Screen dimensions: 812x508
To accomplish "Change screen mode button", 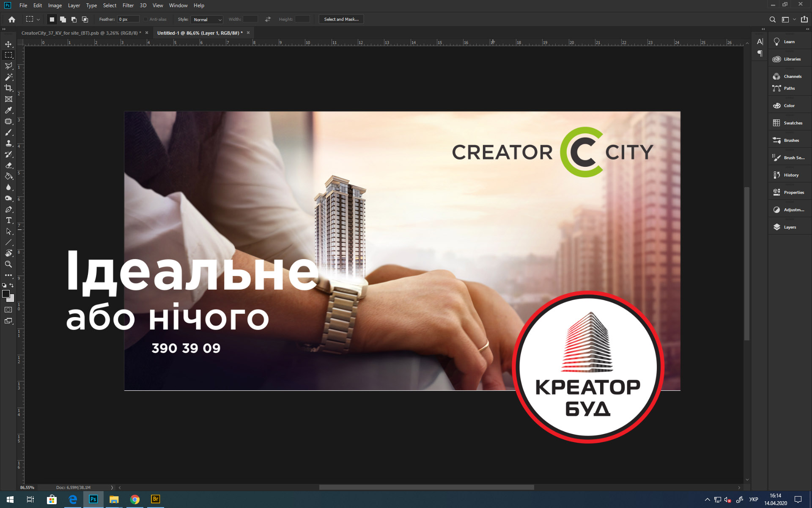I will pyautogui.click(x=8, y=321).
